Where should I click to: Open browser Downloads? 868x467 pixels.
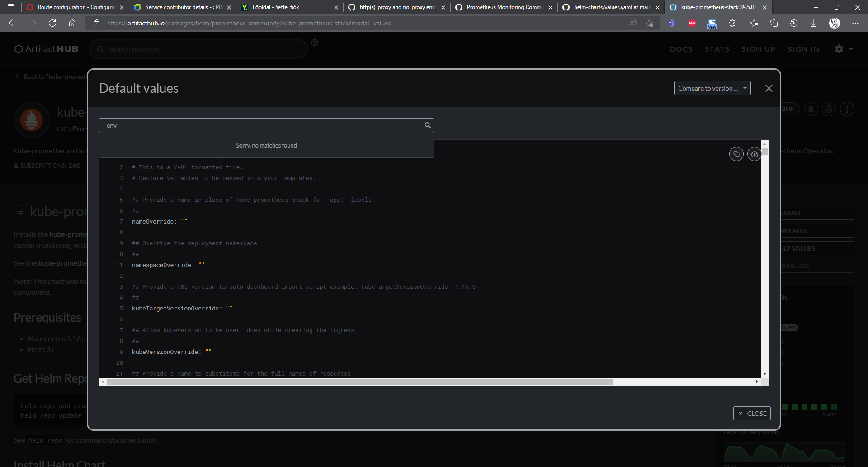tap(814, 23)
